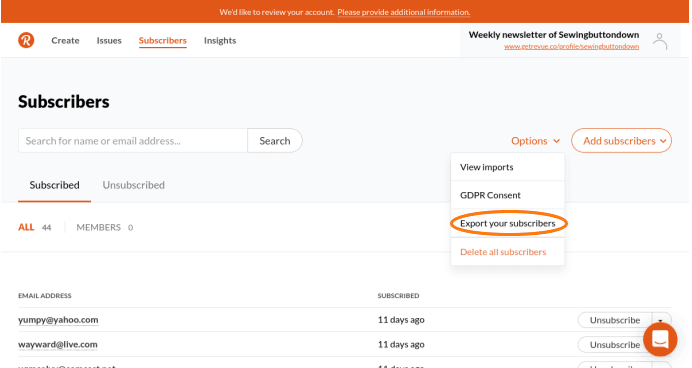
Task: Expand arrow next to yumpy@yahoo.com Unsubscribe
Action: (661, 319)
